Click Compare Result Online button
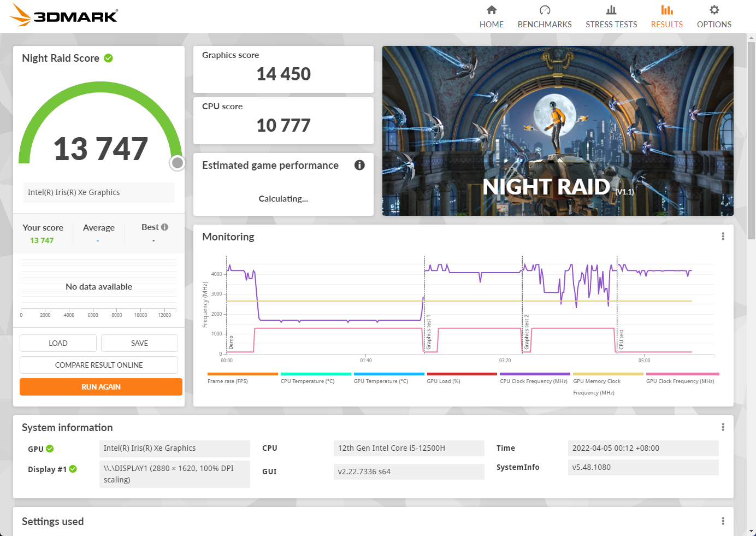The image size is (756, 536). tap(99, 365)
